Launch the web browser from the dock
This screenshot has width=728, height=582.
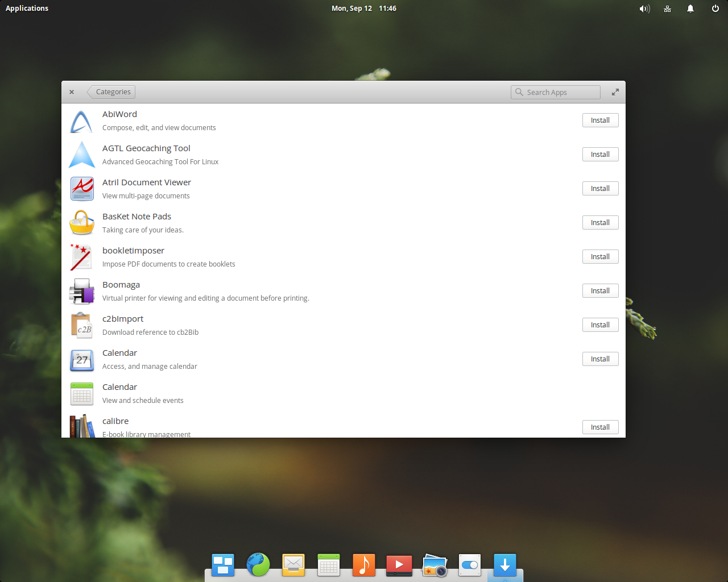point(258,565)
